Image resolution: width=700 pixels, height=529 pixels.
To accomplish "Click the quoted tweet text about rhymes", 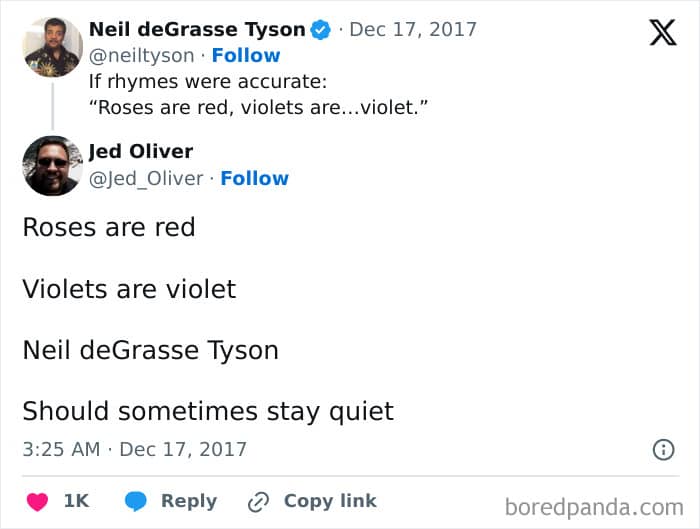I will point(258,95).
